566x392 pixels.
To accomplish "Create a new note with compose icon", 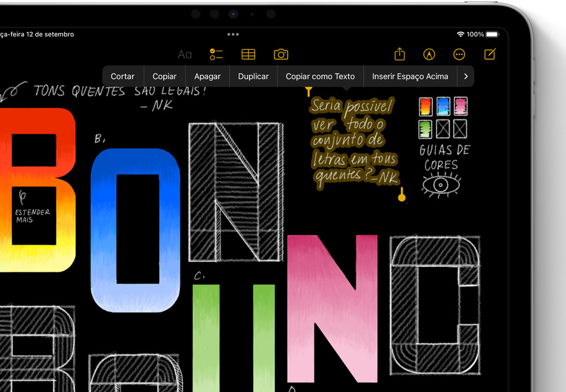I will click(x=490, y=54).
